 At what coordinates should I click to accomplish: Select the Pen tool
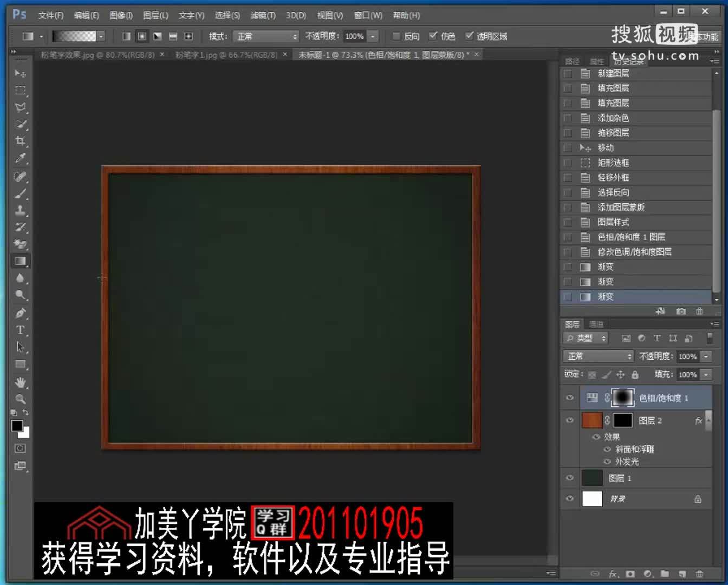click(21, 313)
